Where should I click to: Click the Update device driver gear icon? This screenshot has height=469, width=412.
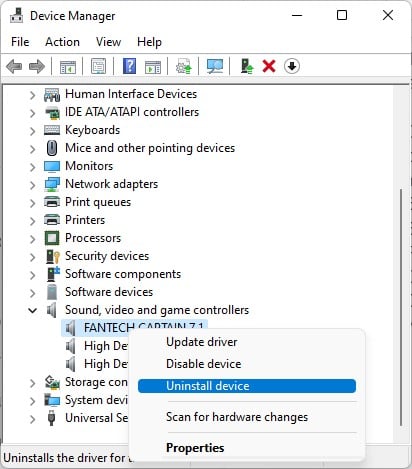pos(184,66)
